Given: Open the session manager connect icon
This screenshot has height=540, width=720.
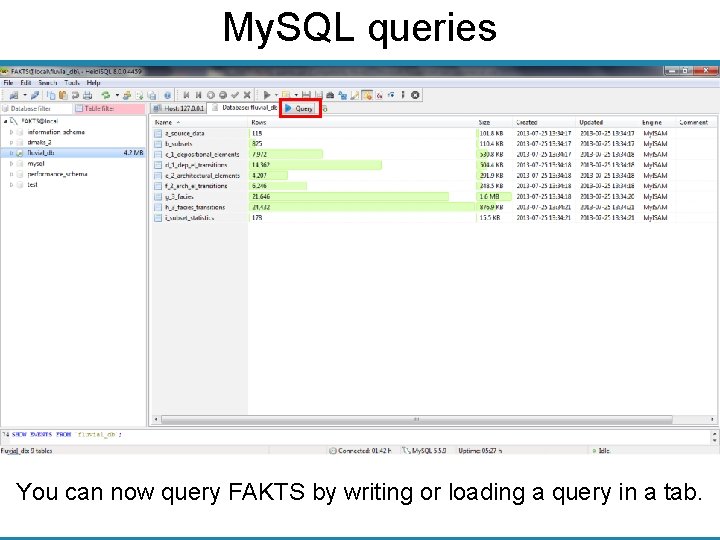Looking at the screenshot, I should pyautogui.click(x=14, y=95).
